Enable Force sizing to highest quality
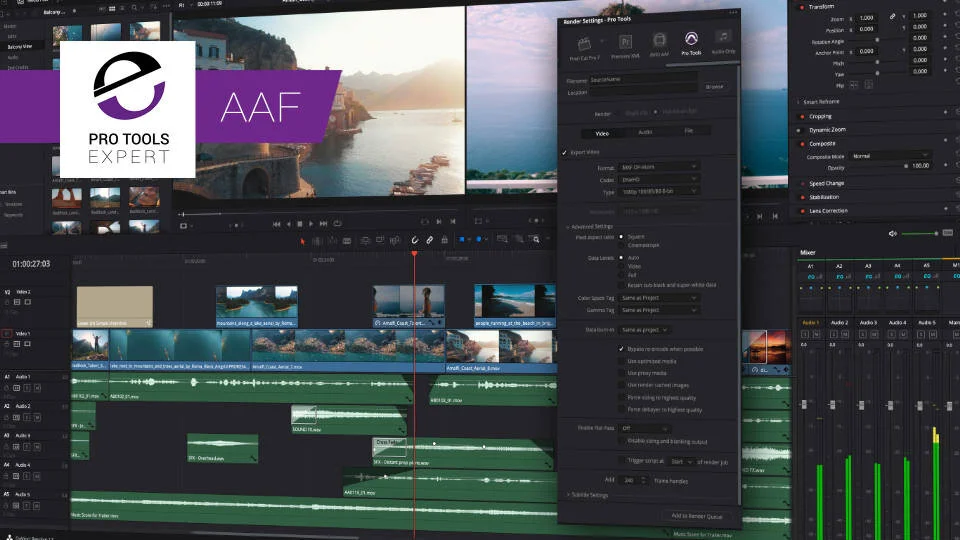This screenshot has width=960, height=540. 621,397
